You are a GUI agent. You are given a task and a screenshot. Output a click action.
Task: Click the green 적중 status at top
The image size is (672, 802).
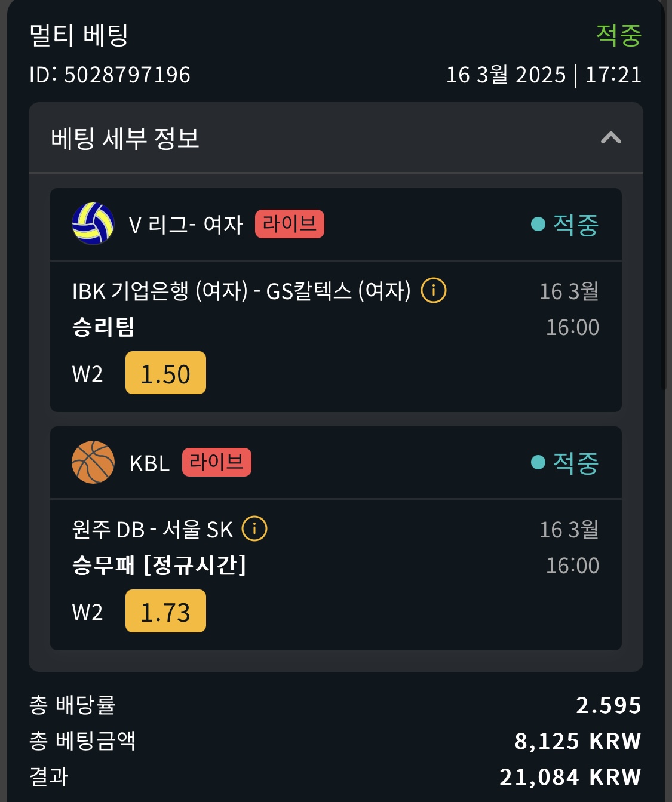[618, 35]
